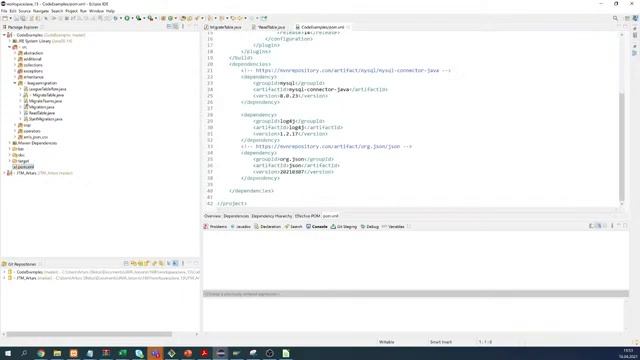Click the mysql-connector-java artifactId line
The width and height of the screenshot is (640, 360).
click(x=320, y=89)
